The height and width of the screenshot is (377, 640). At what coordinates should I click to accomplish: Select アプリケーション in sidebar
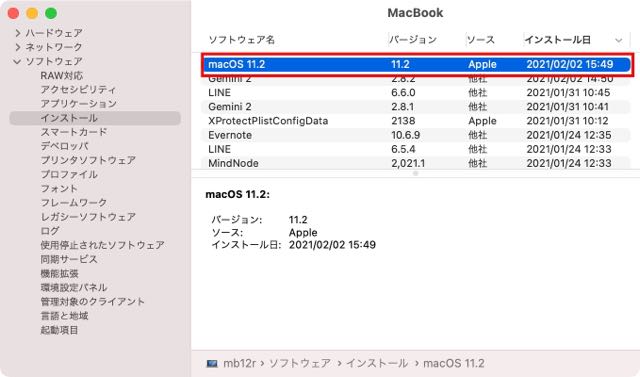point(78,104)
